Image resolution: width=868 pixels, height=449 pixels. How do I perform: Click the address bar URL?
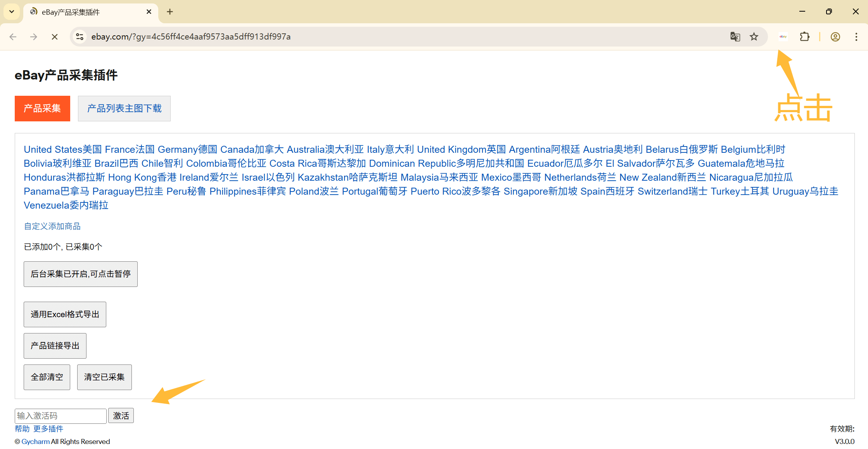(191, 37)
